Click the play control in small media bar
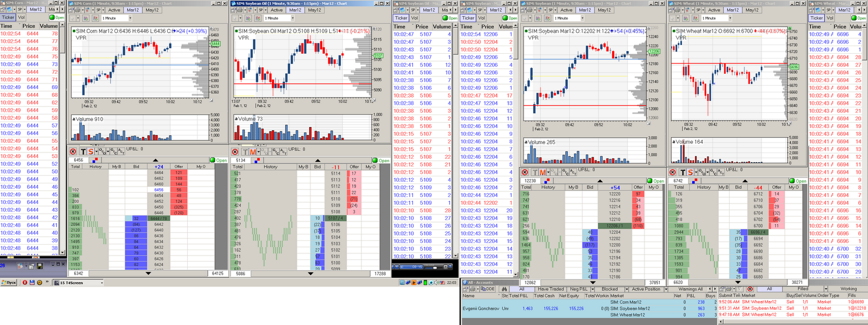This screenshot has width=868, height=325. click(x=397, y=267)
